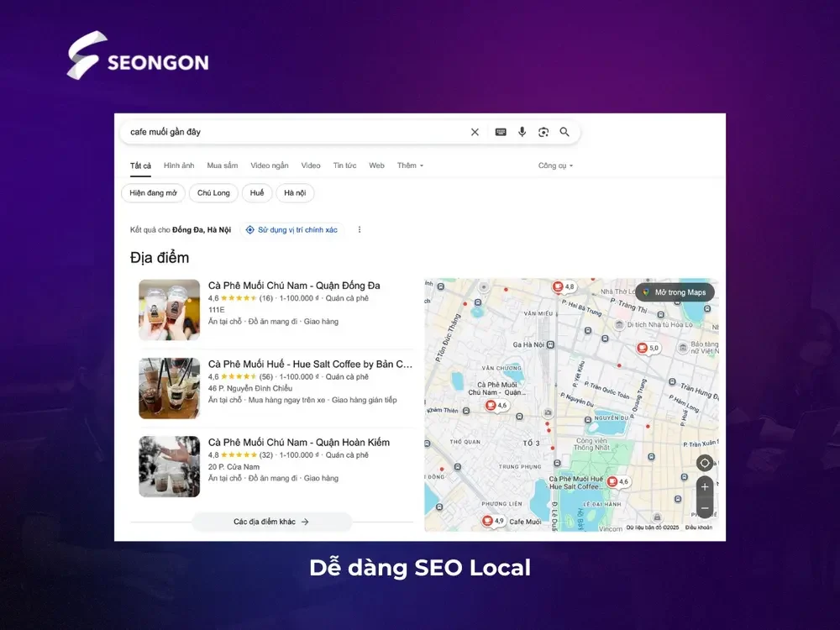Submit search with the magnifier icon
This screenshot has width=840, height=630.
click(x=564, y=132)
